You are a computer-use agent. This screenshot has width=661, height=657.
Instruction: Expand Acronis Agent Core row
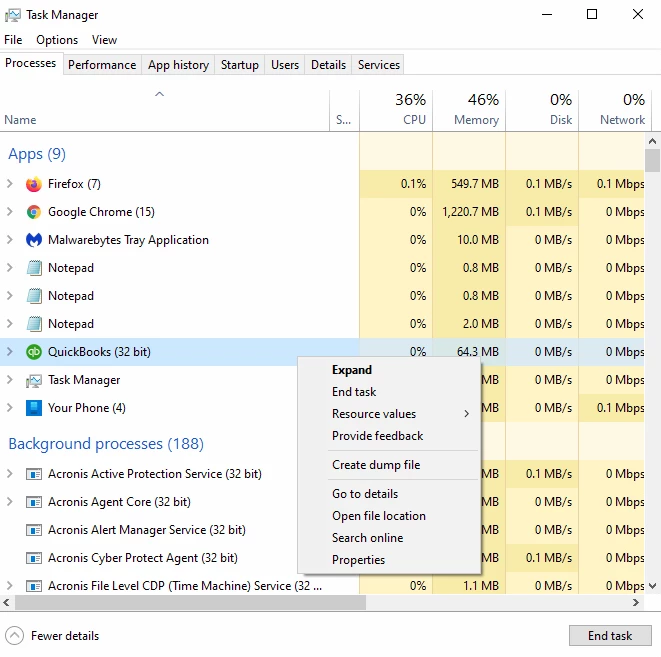(x=10, y=501)
